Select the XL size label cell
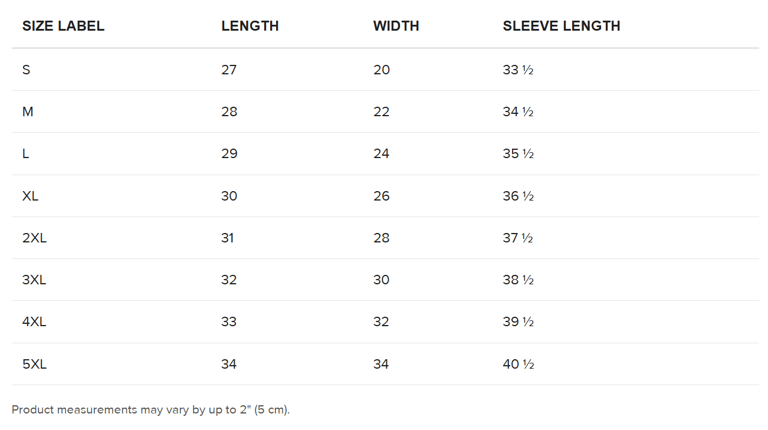 coord(30,196)
